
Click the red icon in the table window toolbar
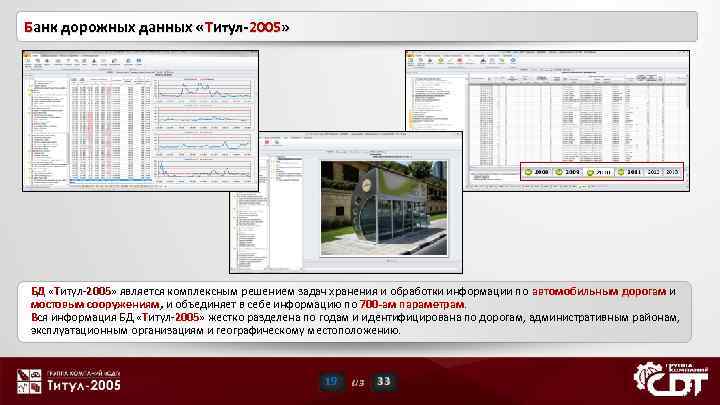coord(460,61)
